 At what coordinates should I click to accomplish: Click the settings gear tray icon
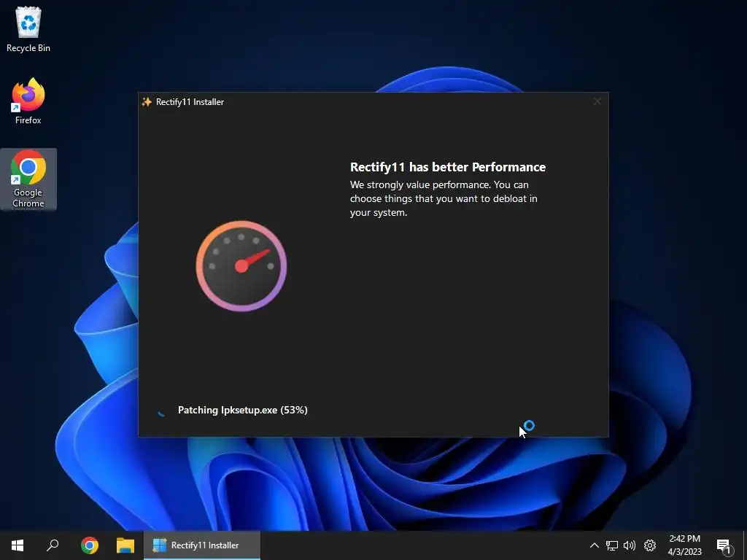[650, 545]
